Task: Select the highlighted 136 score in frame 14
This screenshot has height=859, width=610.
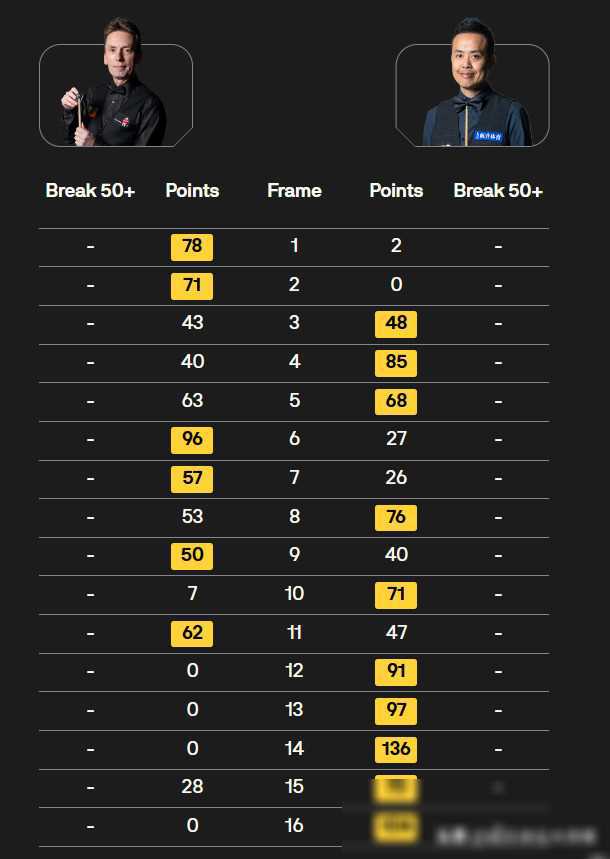Action: click(396, 749)
